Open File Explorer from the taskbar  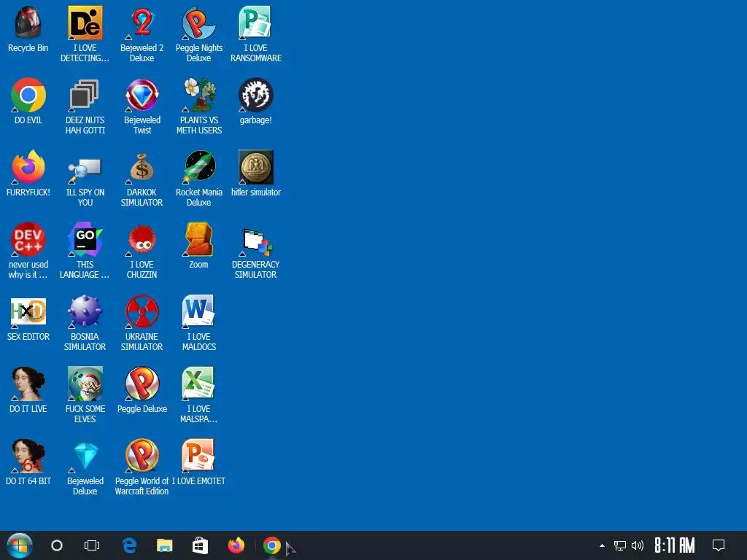point(164,545)
